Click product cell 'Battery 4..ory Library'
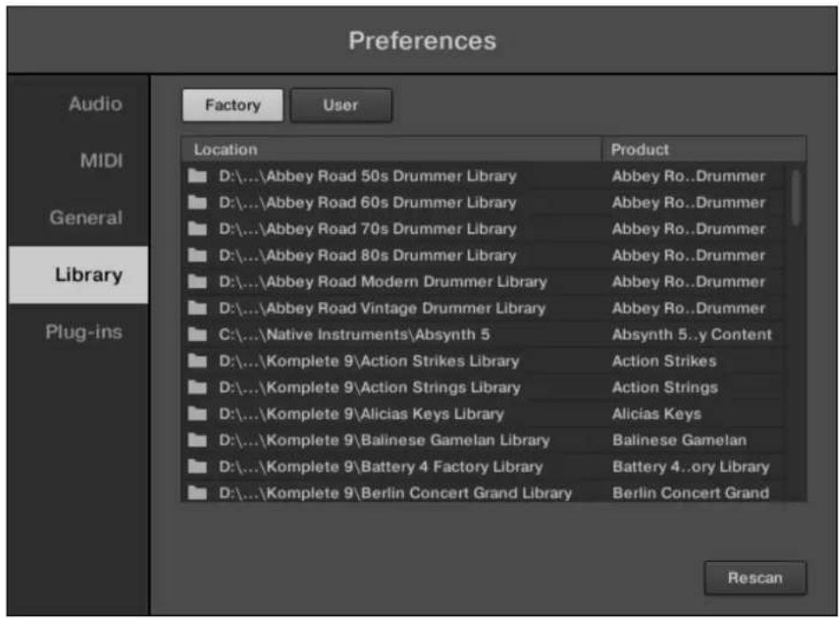This screenshot has width=840, height=618. pos(691,467)
